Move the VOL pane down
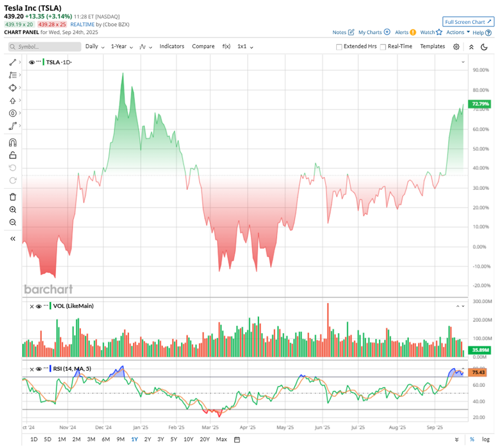This screenshot has width=501, height=448. (463, 306)
